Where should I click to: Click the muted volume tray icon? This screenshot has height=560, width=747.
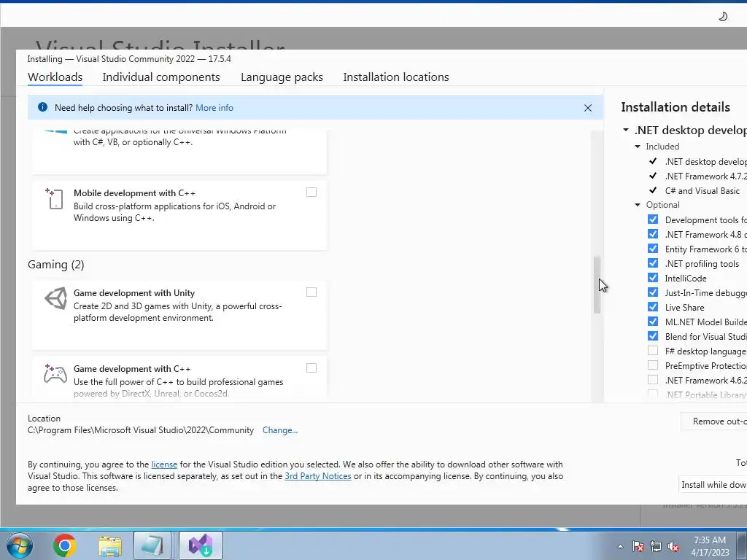[673, 546]
